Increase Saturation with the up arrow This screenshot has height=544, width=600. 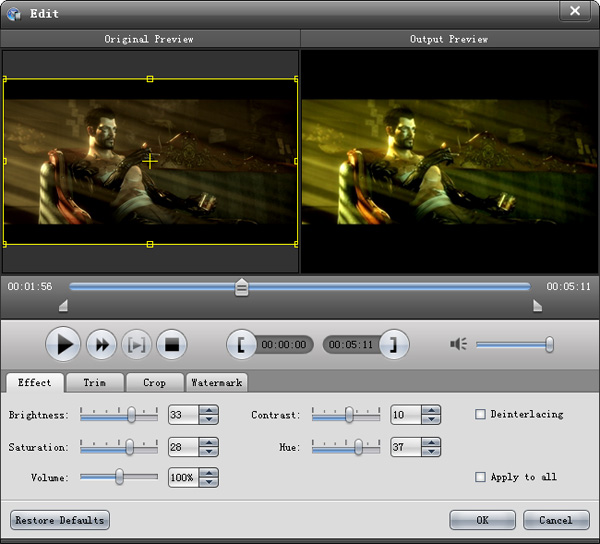[209, 443]
